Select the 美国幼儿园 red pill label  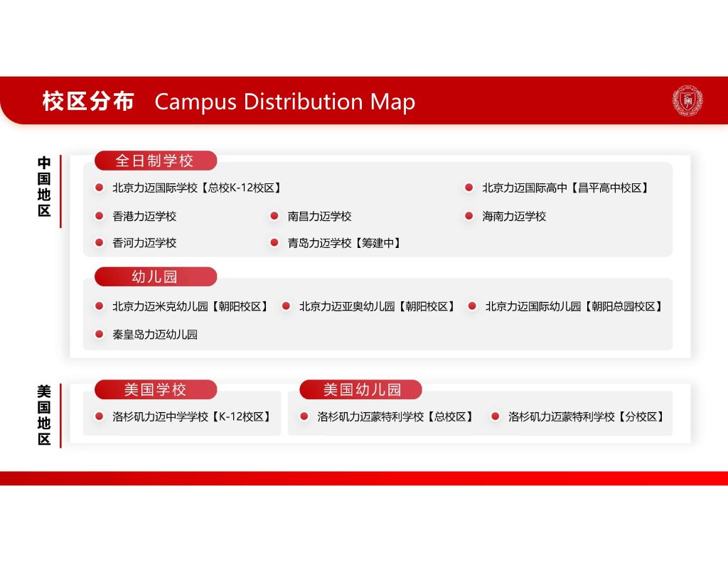361,389
